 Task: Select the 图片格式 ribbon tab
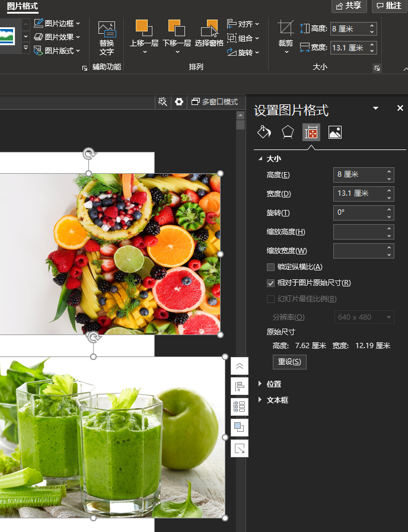click(x=23, y=6)
